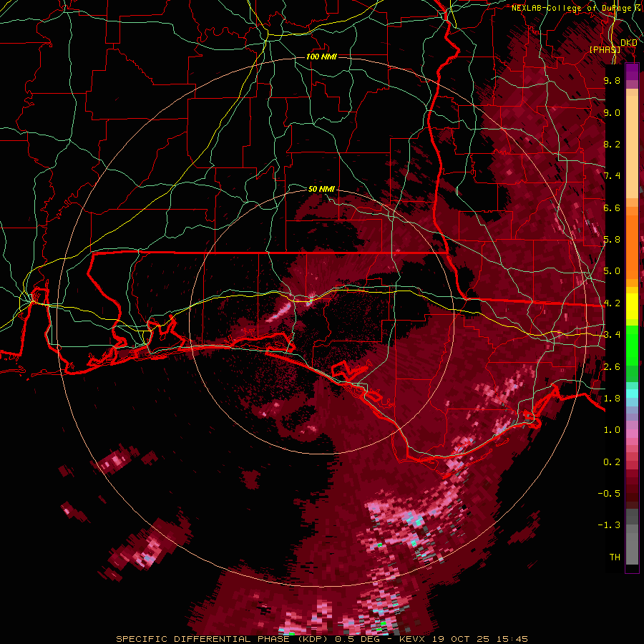Image resolution: width=644 pixels, height=644 pixels.
Task: Click the bright green band of the color scale
Action: 632,346
